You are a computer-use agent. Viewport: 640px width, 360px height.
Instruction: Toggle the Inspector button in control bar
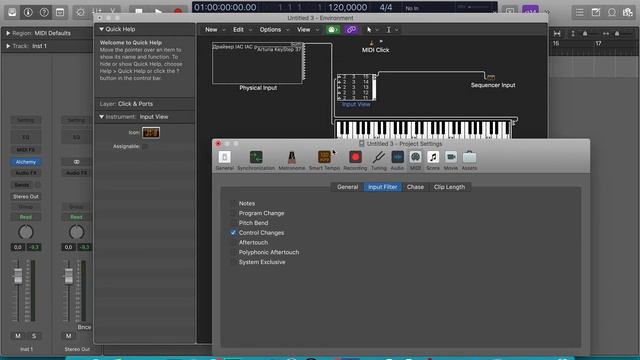click(x=28, y=12)
